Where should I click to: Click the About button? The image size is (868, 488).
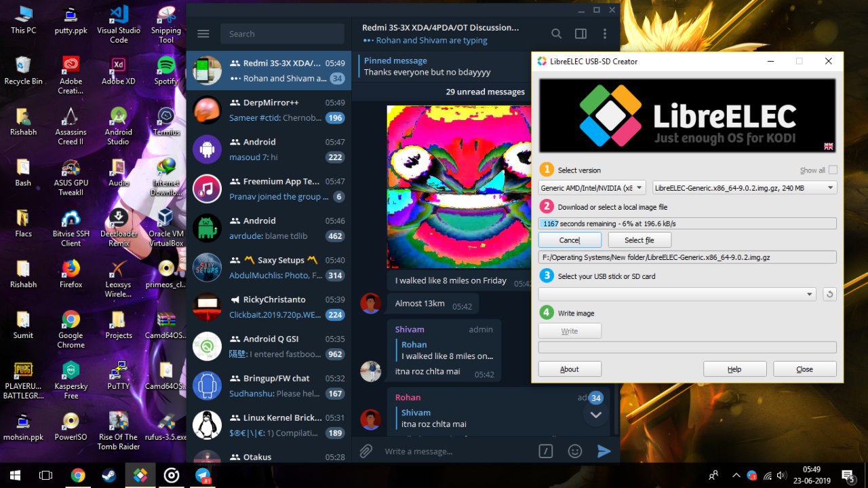[x=570, y=369]
